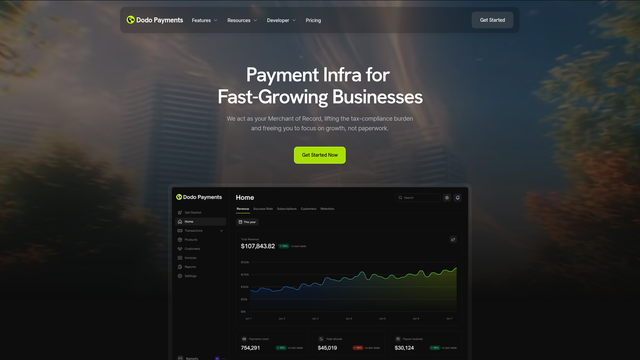Viewport: 640px width, 360px height.
Task: Click the Home heading in dashboard
Action: click(x=245, y=198)
